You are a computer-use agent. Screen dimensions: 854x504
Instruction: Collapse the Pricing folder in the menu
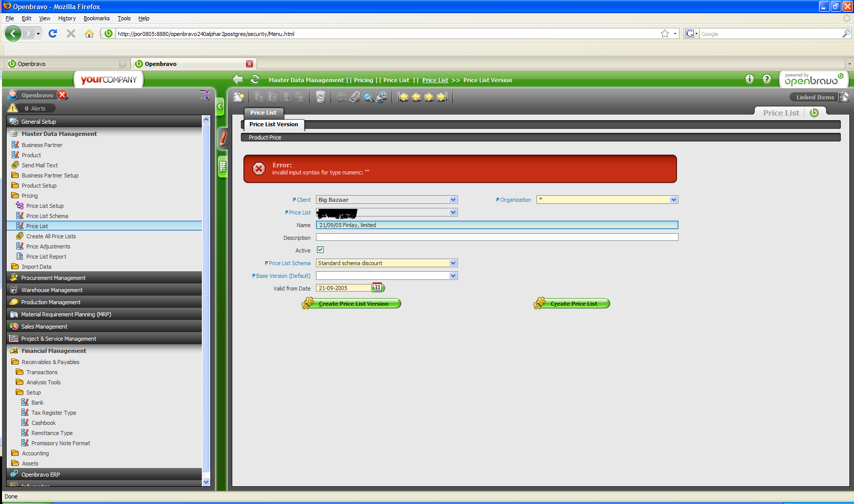pos(15,196)
